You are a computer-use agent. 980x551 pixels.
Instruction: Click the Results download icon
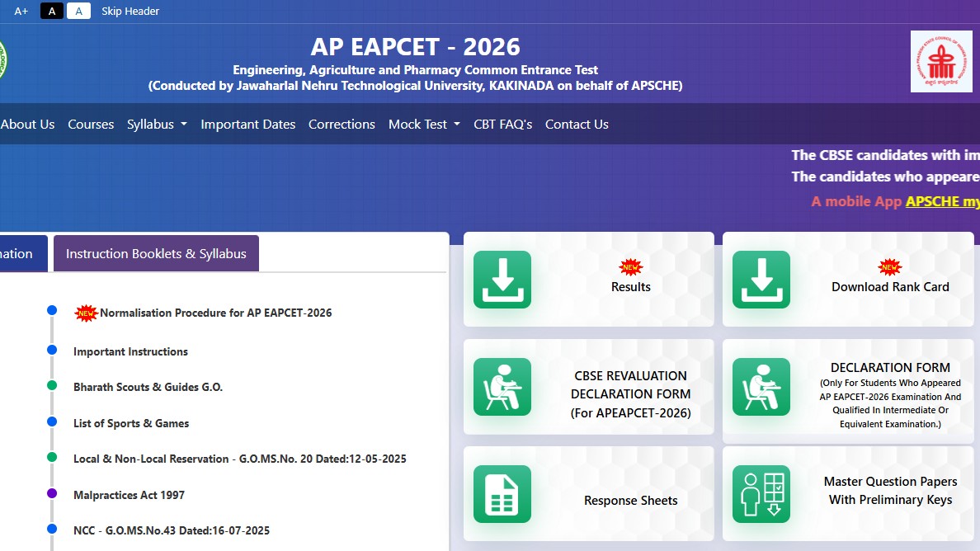point(502,280)
